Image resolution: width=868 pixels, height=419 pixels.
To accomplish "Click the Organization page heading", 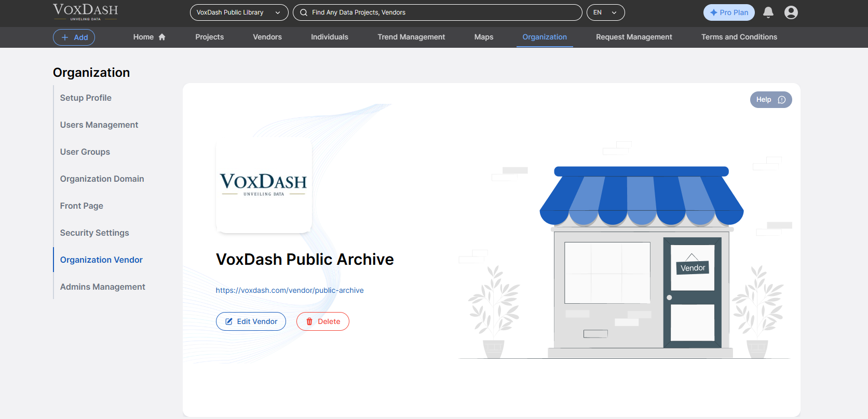I will pyautogui.click(x=91, y=73).
